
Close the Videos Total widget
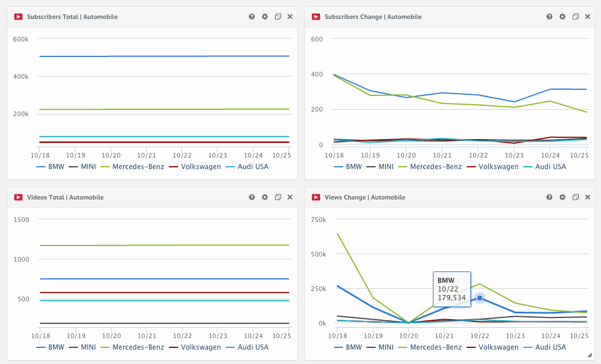tap(290, 197)
